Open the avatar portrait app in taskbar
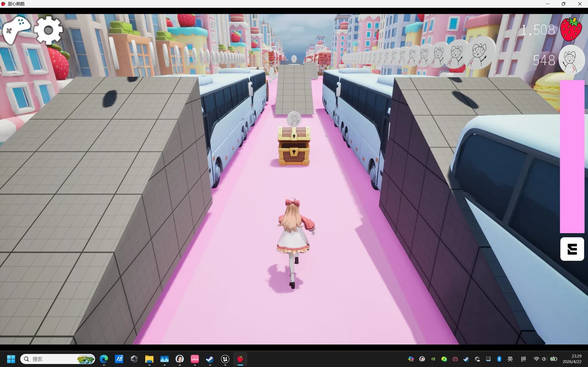The width and height of the screenshot is (588, 367). tap(180, 359)
